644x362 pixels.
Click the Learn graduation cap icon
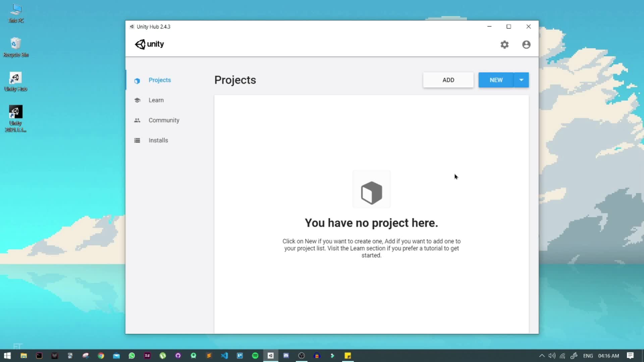tap(137, 100)
